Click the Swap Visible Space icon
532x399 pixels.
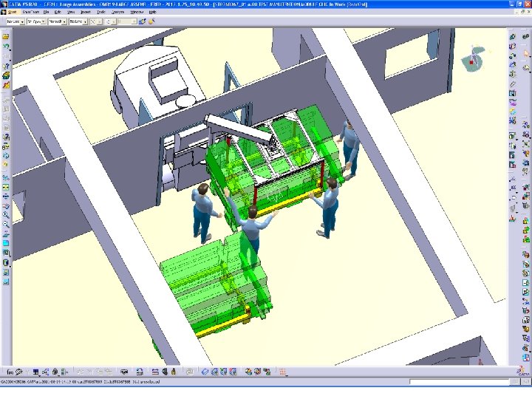[6, 282]
